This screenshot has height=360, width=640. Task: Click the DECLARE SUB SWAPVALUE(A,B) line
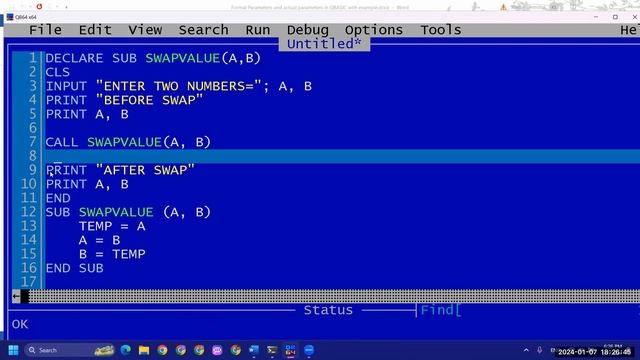[153, 58]
